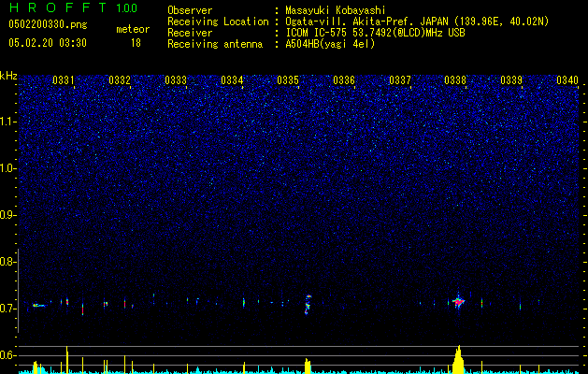Click the 'meteor' label
Screen dimensions: 588x374
point(133,29)
